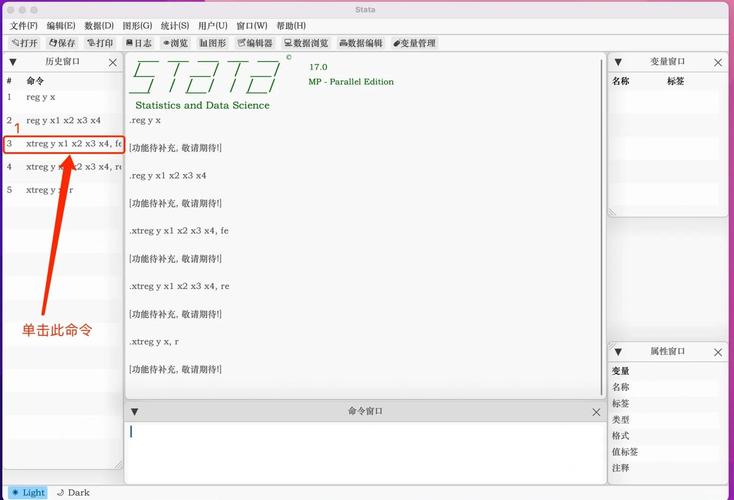The height and width of the screenshot is (500, 734).
Task: Open the 图形 (Graph) toolbar button
Action: (213, 43)
